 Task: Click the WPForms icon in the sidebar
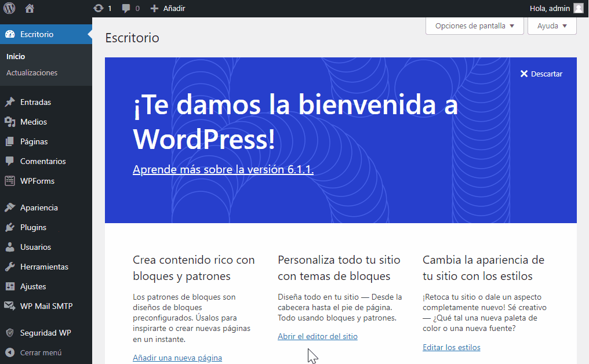(10, 181)
